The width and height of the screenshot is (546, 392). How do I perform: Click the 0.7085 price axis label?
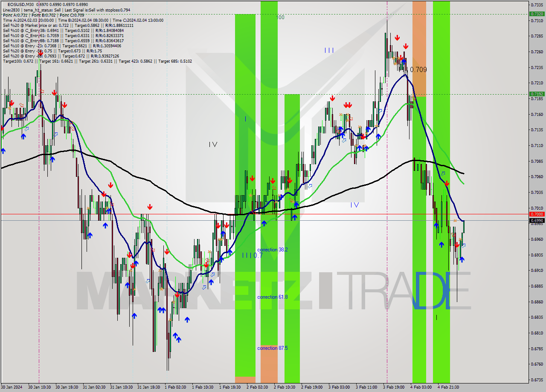pyautogui.click(x=536, y=161)
